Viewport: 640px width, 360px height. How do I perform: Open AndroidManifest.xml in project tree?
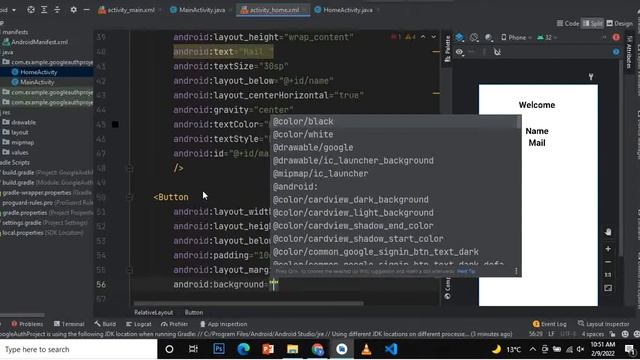click(36, 42)
